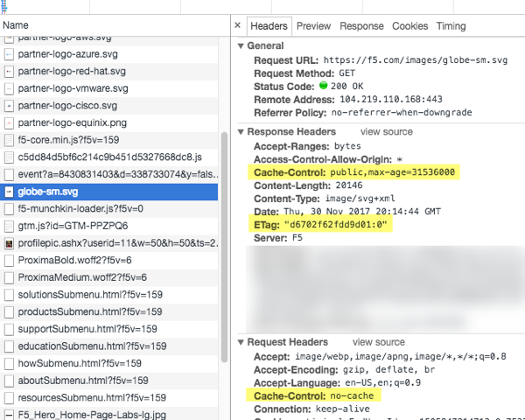Click the aboutSubmenu.html file icon
This screenshot has width=525, height=420.
[x=9, y=381]
